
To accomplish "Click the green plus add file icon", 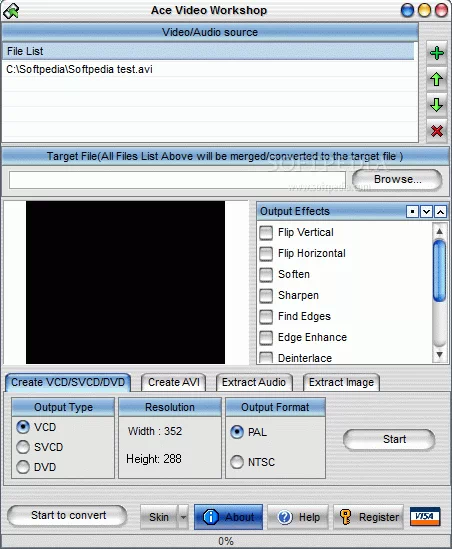I will click(437, 53).
